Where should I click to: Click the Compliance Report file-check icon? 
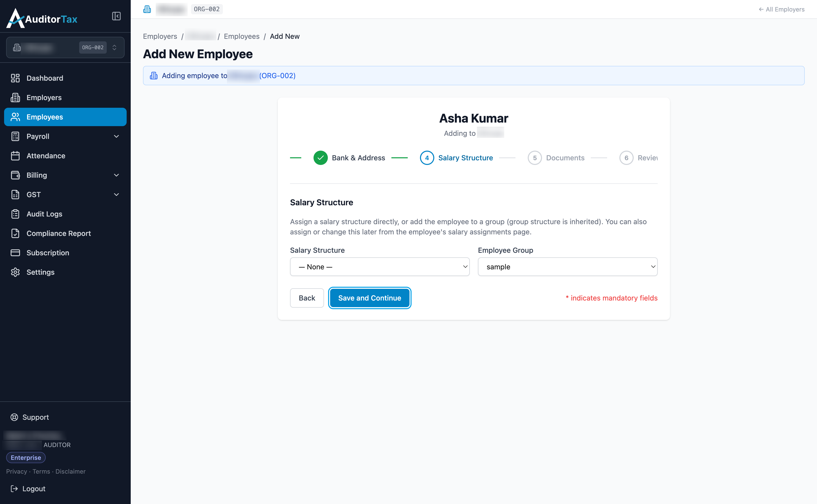tap(15, 233)
